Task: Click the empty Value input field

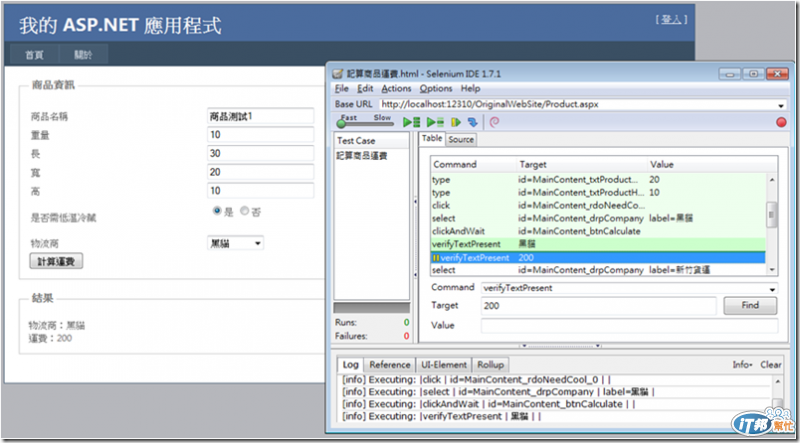Action: click(x=630, y=326)
